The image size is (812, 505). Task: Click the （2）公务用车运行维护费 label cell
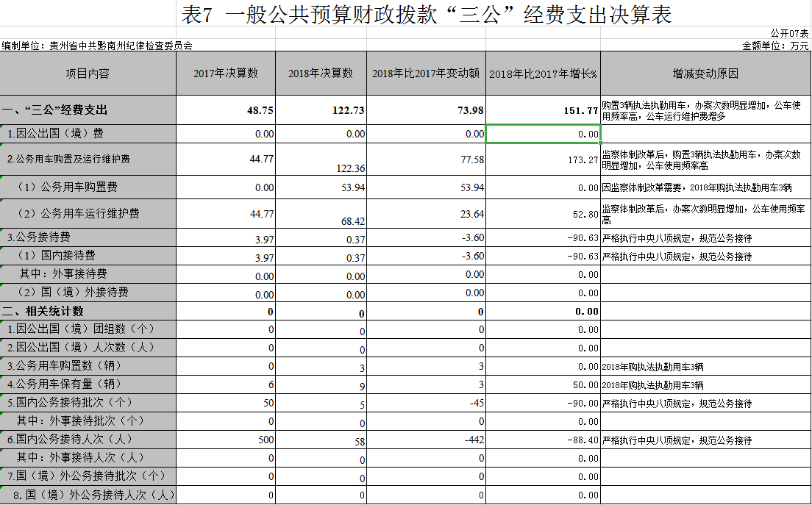[x=88, y=214]
